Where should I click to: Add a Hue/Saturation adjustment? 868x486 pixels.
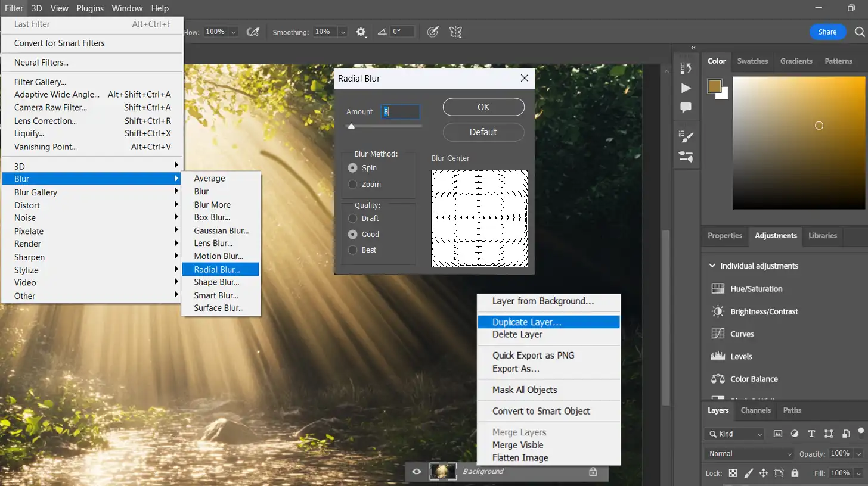(x=756, y=289)
